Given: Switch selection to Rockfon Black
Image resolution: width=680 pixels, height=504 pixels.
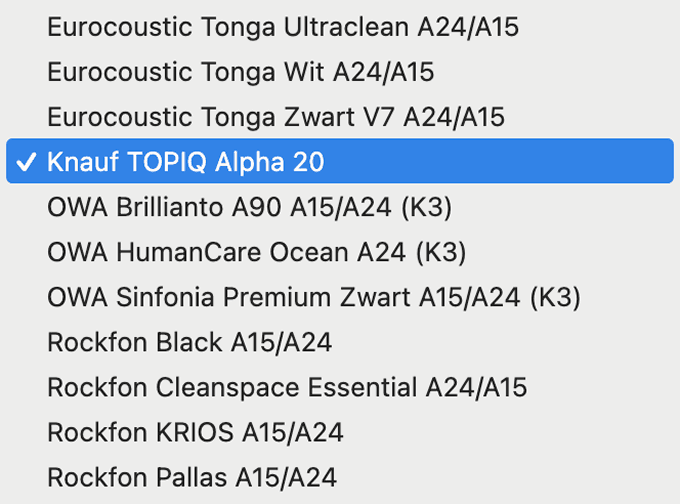Looking at the screenshot, I should [x=189, y=342].
